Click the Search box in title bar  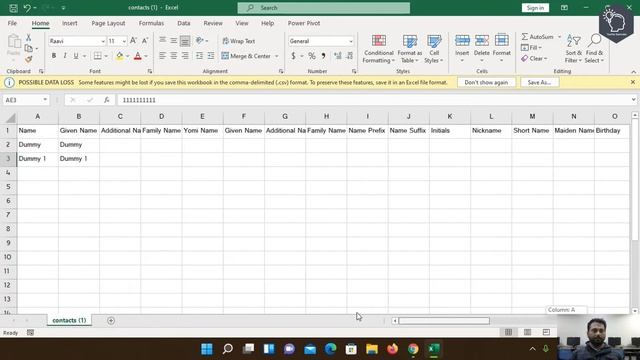click(324, 8)
